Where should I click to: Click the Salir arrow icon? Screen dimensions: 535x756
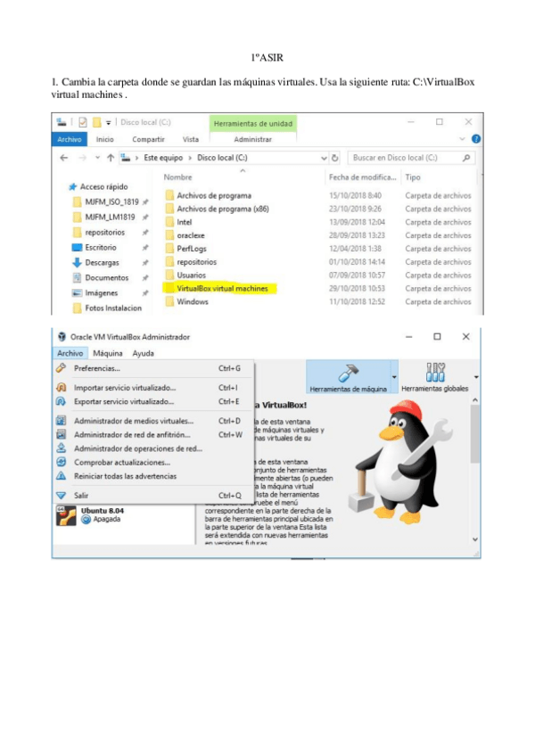pos(61,495)
